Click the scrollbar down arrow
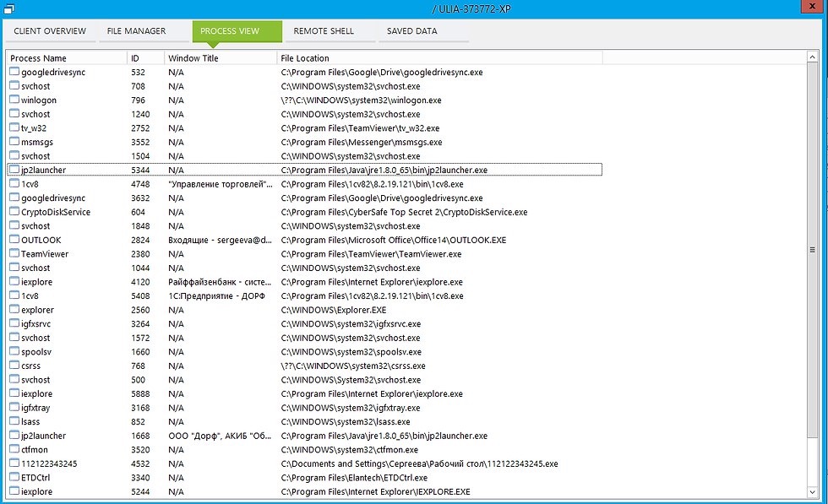This screenshot has height=504, width=828. (x=813, y=492)
